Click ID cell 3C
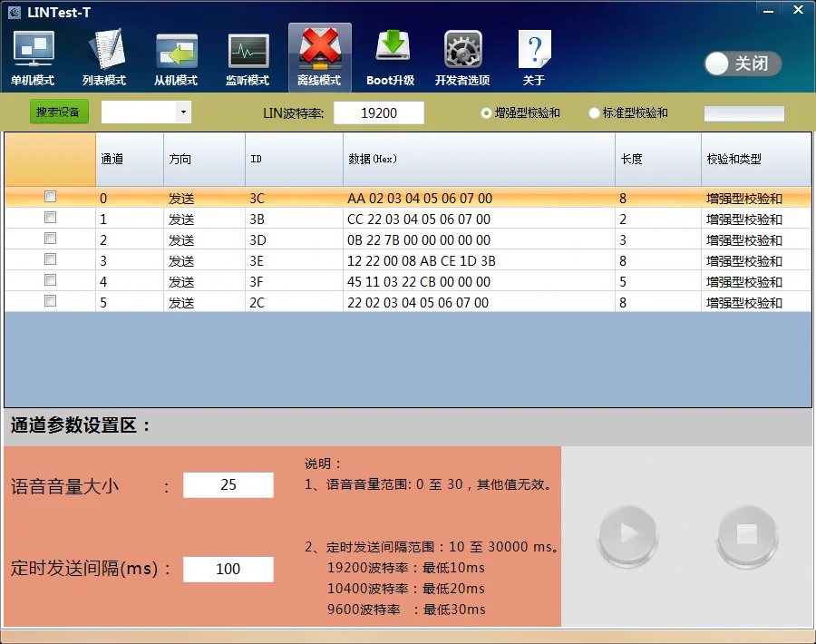Viewport: 816px width, 644px height. 294,199
